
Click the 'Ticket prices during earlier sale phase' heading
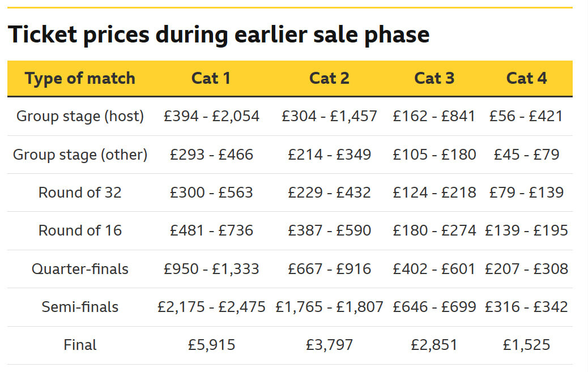coord(219,35)
